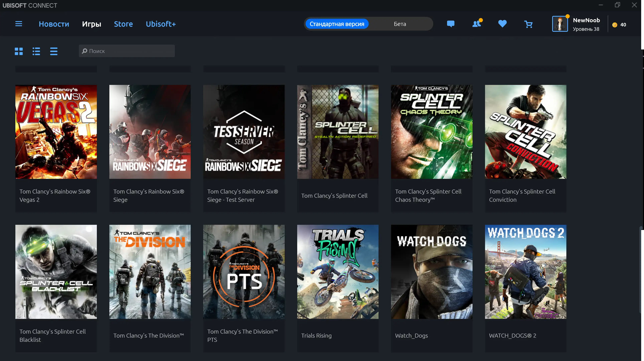Click the NewNoob username
This screenshot has height=361, width=644.
586,20
